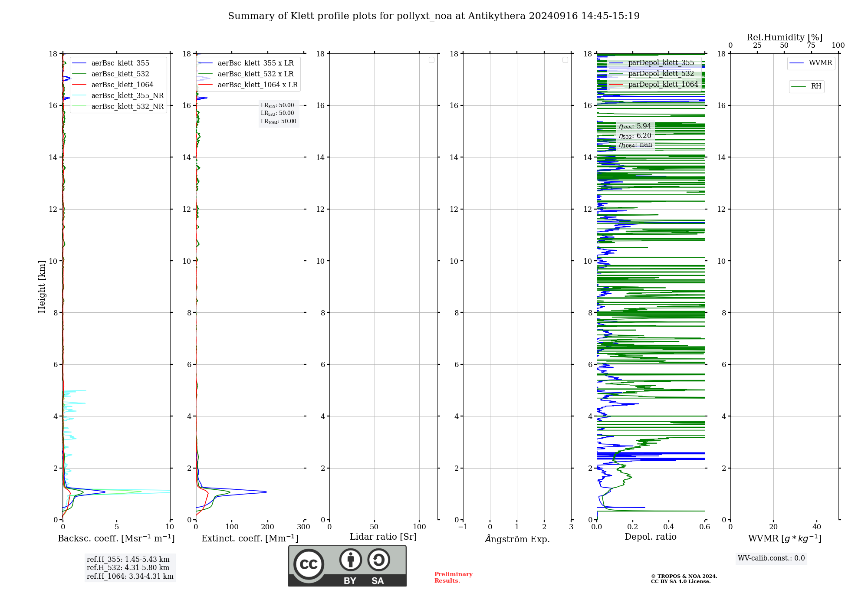The image size is (868, 590).
Task: Click the plot title mentioning pollyxt_noa
Action: point(434,16)
